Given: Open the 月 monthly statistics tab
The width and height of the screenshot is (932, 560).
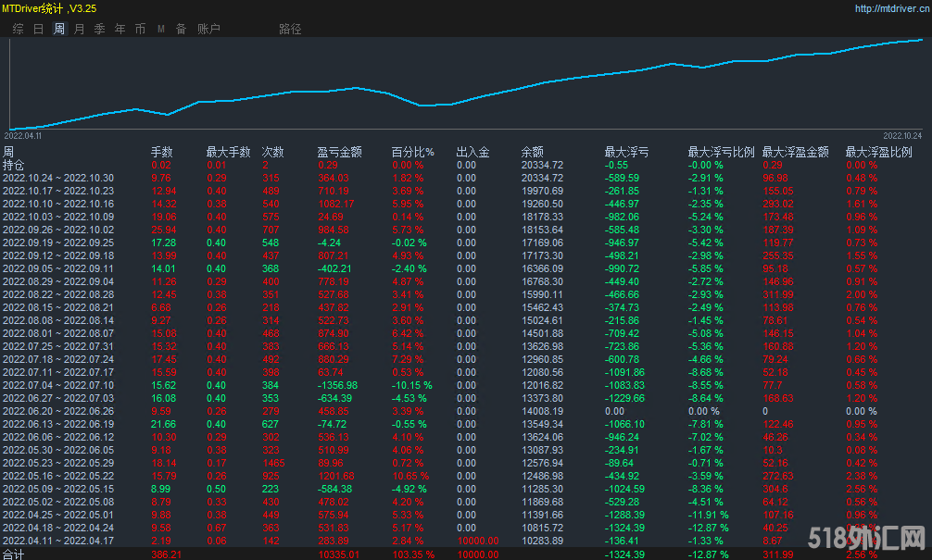Looking at the screenshot, I should 80,29.
